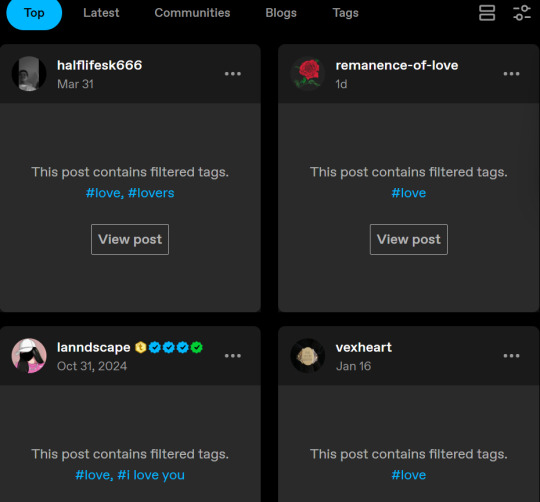
Task: Open more options for remanence-of-love post
Action: point(511,74)
